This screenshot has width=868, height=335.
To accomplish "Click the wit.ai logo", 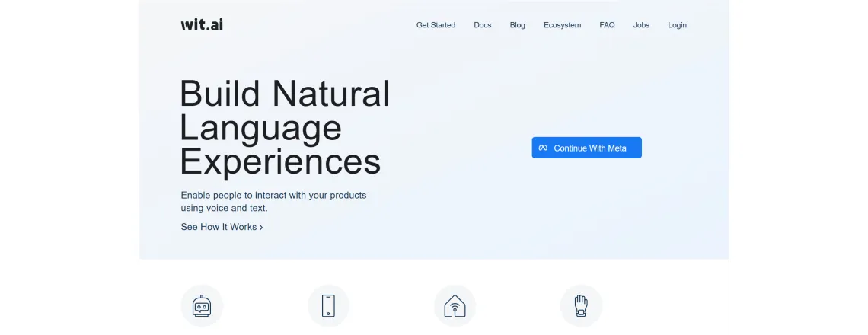I will (x=202, y=25).
